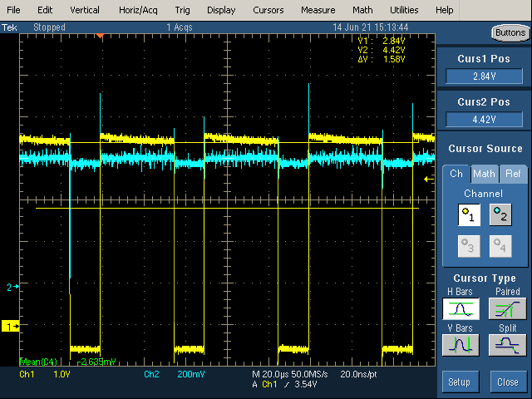
Task: Click the Setup button
Action: click(461, 382)
